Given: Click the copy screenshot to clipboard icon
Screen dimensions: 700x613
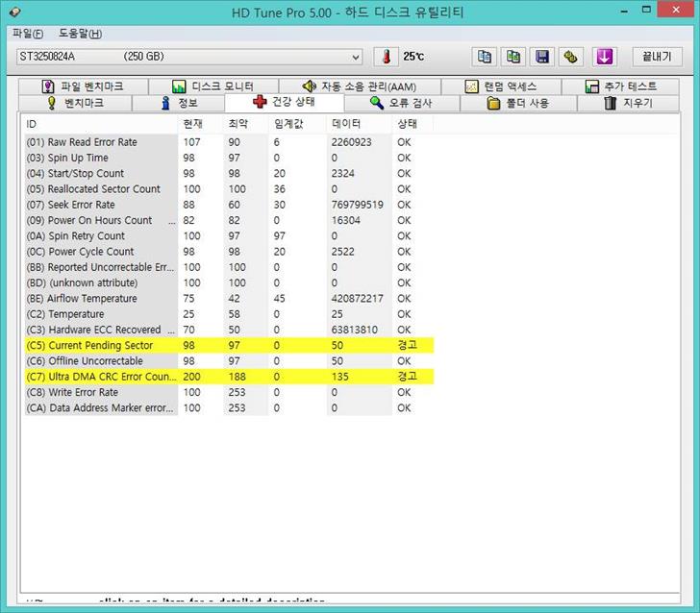Looking at the screenshot, I should tap(514, 57).
